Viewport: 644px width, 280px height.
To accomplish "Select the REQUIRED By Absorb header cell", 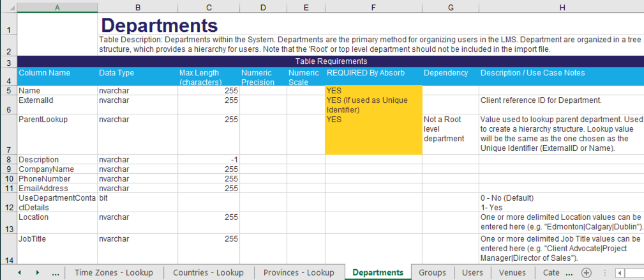I will pyautogui.click(x=373, y=76).
